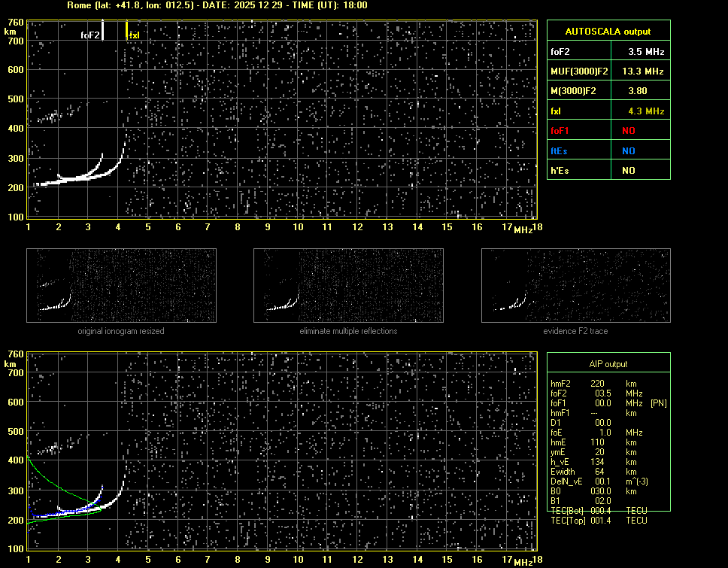Click the yellow fxI 4.3 MHz value
Screen dimensions: 728x568
[646, 111]
